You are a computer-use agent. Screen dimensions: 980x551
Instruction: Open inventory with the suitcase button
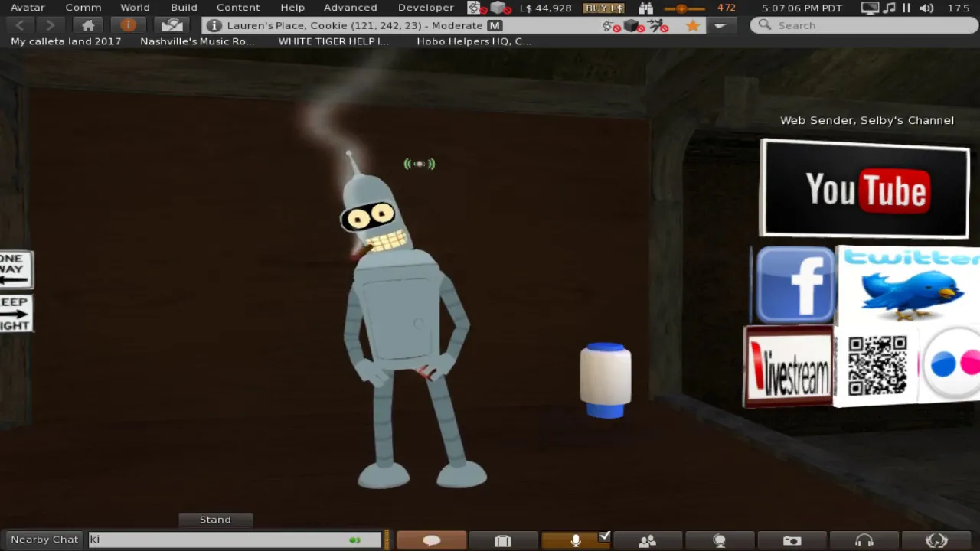point(502,540)
